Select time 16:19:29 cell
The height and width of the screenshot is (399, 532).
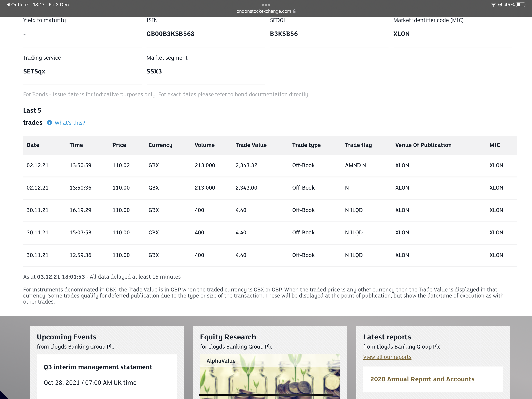point(80,210)
